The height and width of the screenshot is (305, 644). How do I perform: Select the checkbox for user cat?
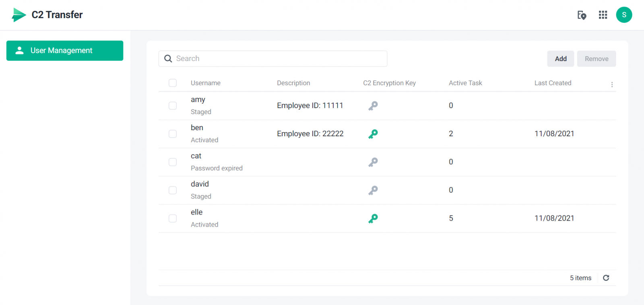[x=173, y=162]
